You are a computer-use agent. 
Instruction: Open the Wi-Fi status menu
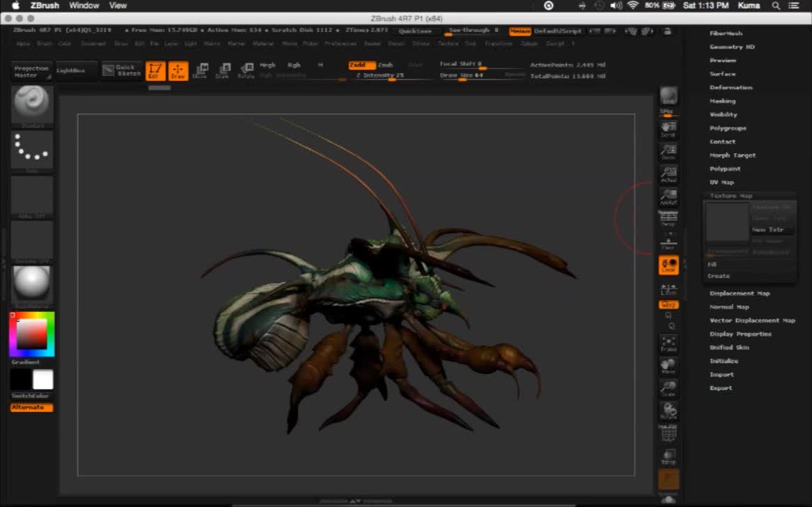633,6
